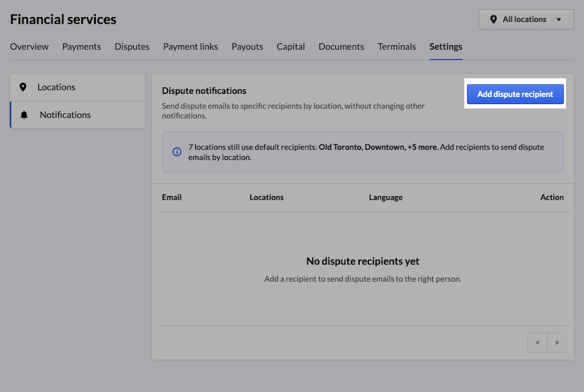Click the bell icon next to Notifications
Image resolution: width=584 pixels, height=392 pixels.
(x=24, y=115)
